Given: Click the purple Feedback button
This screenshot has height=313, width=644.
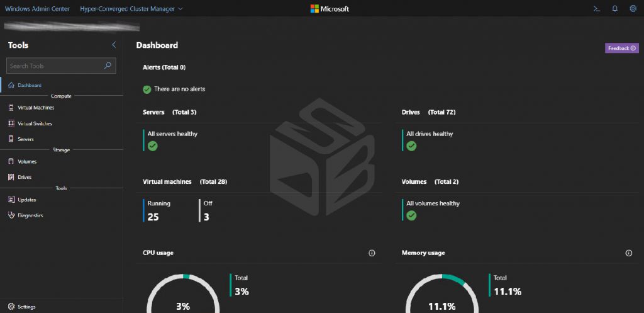Looking at the screenshot, I should (x=622, y=48).
